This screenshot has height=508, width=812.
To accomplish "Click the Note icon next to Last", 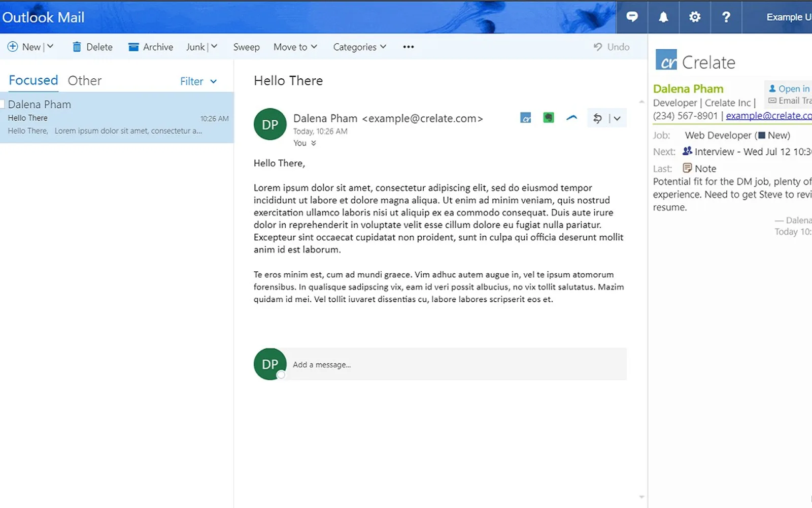I will (688, 168).
